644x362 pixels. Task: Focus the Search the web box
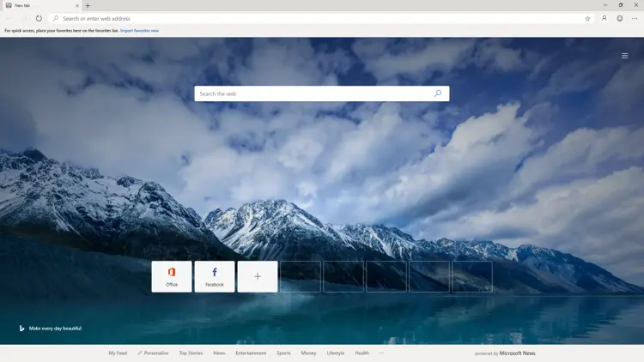tap(322, 94)
